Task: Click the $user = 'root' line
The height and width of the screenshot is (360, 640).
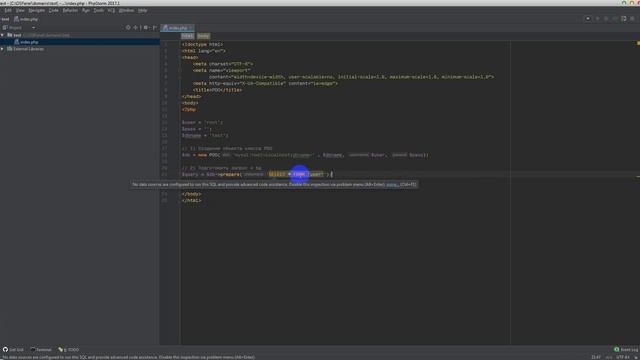Action: click(x=202, y=122)
